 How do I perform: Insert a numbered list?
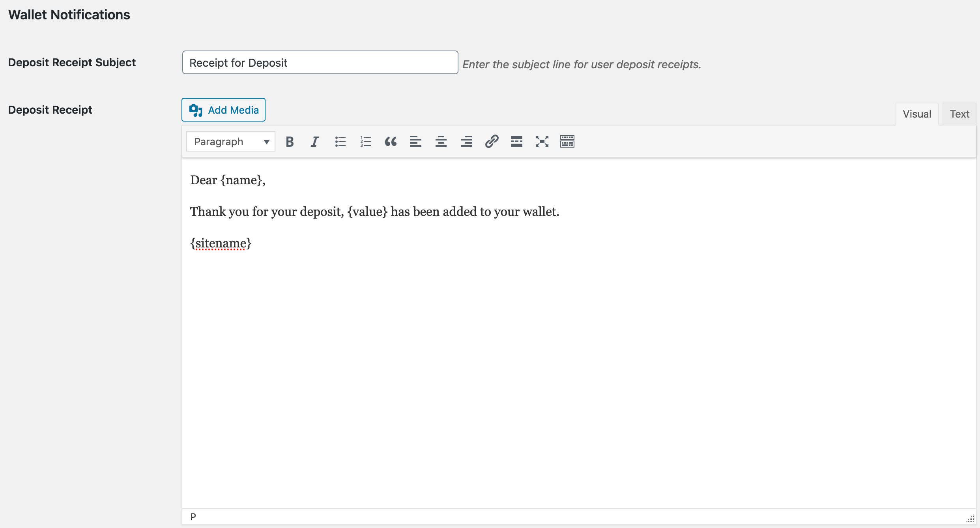(x=365, y=142)
